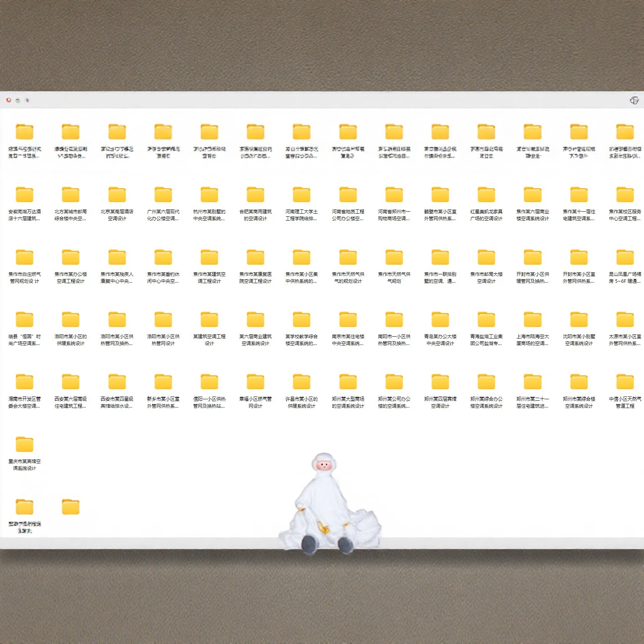644x644 pixels.
Task: Open folder 焦作某校区服务中心空调工程...
Action: point(625,195)
